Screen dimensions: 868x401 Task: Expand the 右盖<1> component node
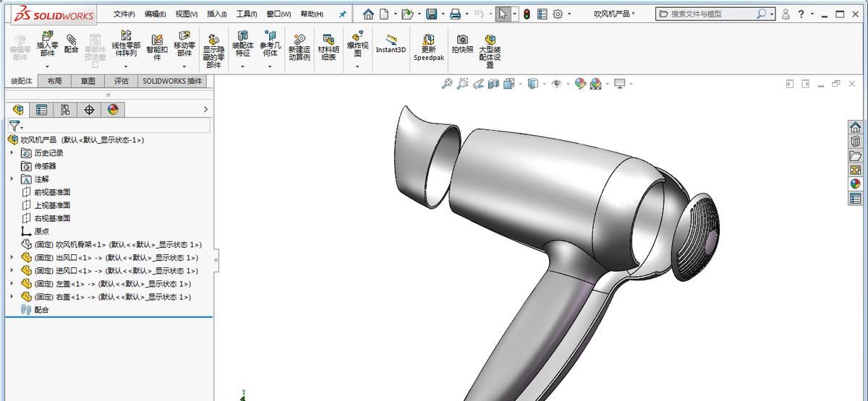click(12, 297)
